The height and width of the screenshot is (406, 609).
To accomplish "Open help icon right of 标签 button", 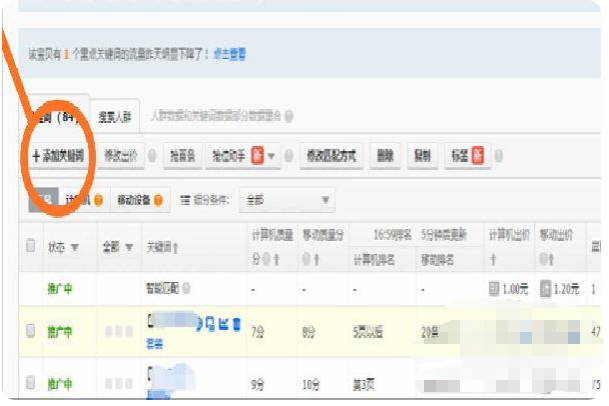I will tap(499, 156).
